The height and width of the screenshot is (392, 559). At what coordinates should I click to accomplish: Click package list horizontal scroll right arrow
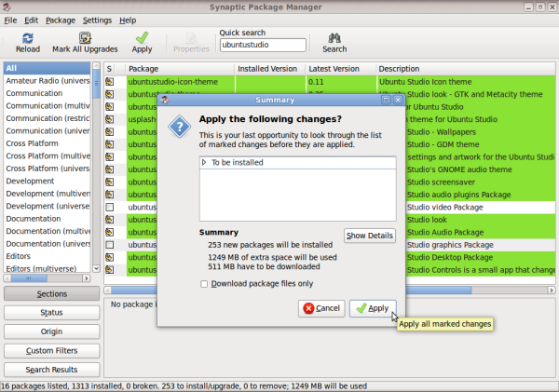[552, 291]
